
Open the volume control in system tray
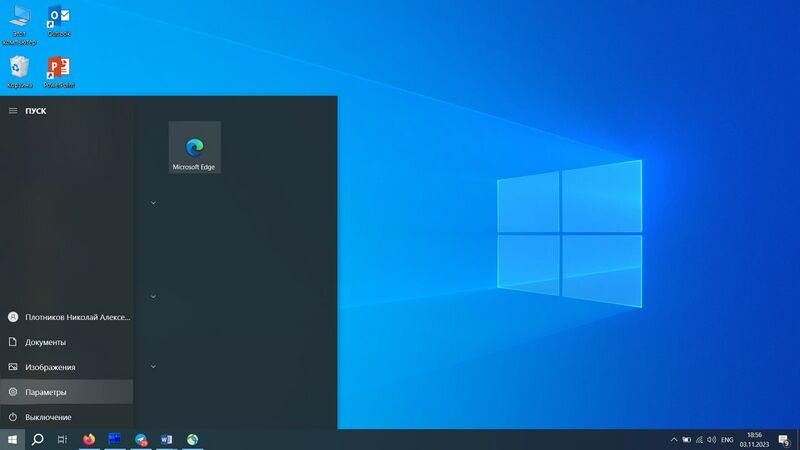click(x=711, y=439)
